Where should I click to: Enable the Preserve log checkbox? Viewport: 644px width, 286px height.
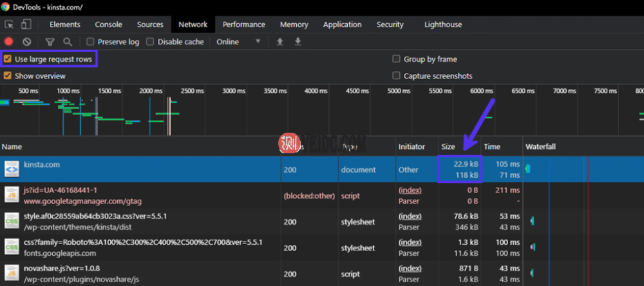[x=91, y=42]
